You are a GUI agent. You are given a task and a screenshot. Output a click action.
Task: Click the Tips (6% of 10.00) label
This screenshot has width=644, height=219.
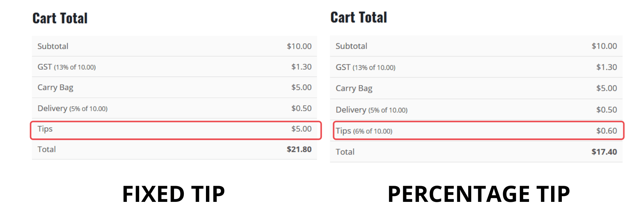coord(364,131)
